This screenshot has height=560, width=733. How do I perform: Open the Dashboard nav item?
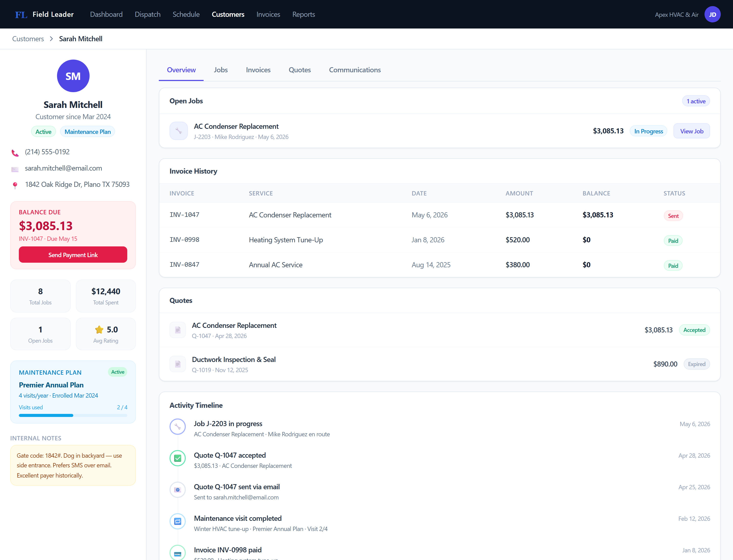[x=106, y=14]
